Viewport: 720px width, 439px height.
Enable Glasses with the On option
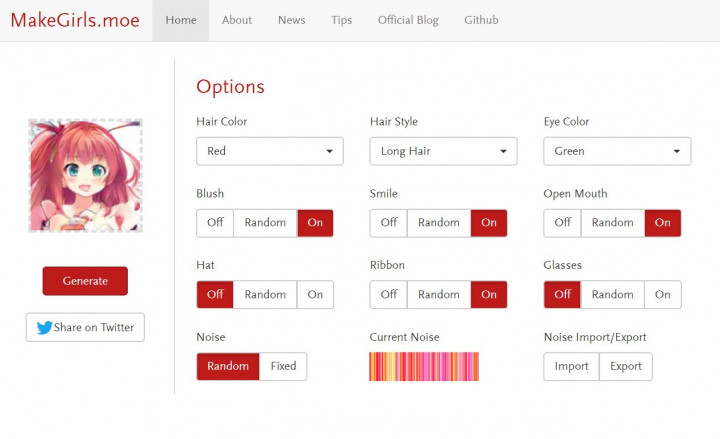(x=663, y=295)
